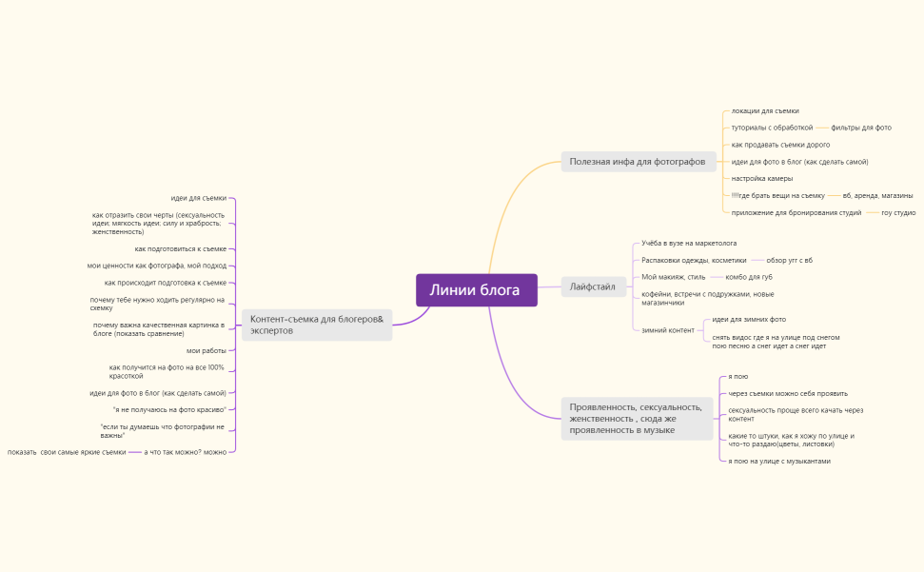Screen dimensions: 924x572
Task: Select the "туториалы с обработкой" topic
Action: pos(772,128)
